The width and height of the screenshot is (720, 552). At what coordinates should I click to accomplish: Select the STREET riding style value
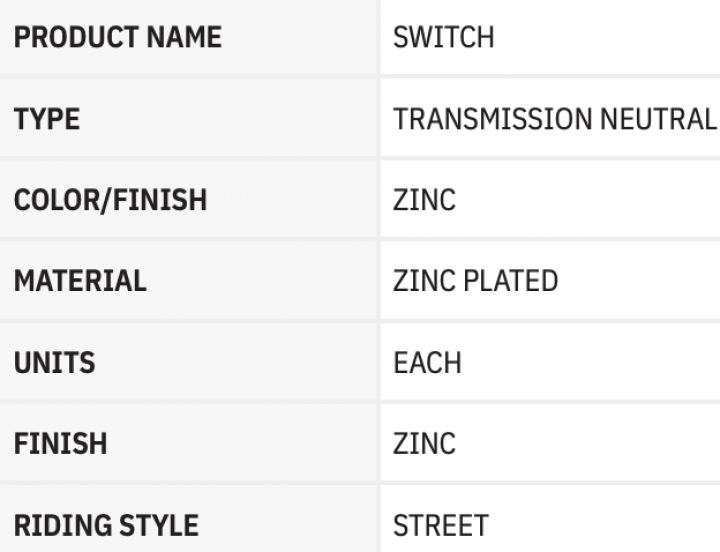coord(441,525)
